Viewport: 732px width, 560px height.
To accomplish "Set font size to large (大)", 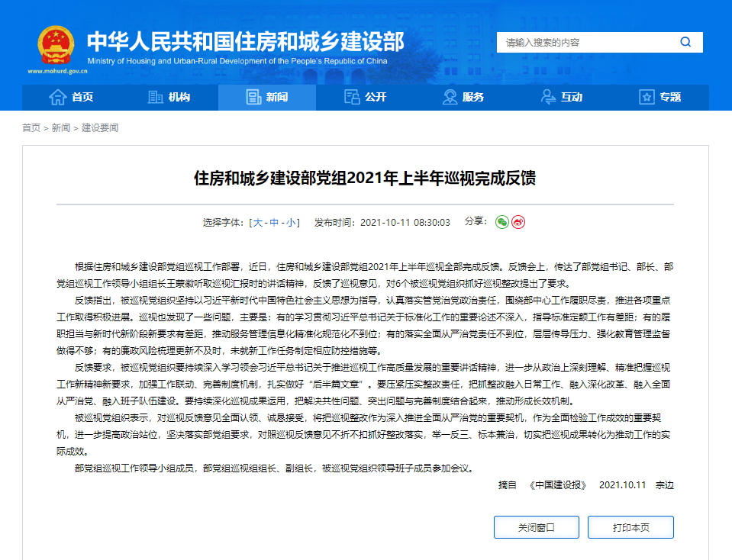I will pos(258,223).
